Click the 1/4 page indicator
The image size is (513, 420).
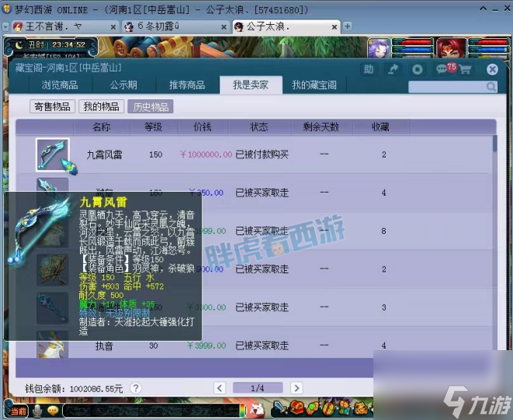tap(258, 388)
